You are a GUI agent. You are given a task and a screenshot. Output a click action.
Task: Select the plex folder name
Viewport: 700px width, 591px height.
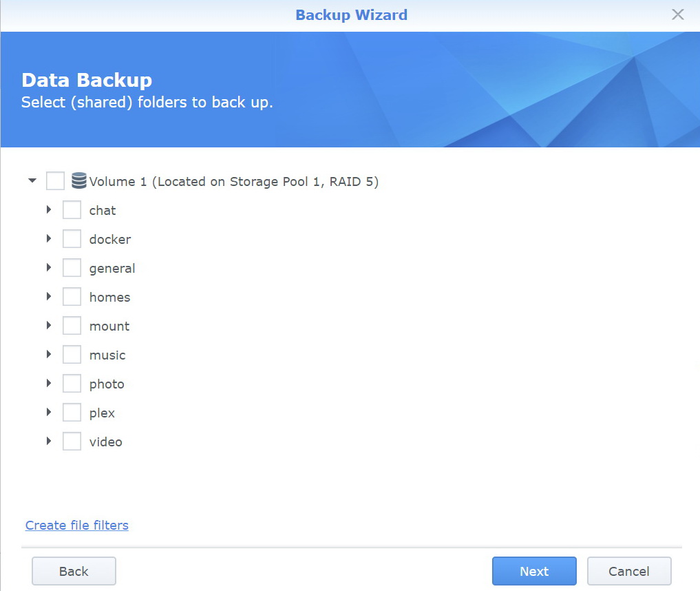point(103,413)
